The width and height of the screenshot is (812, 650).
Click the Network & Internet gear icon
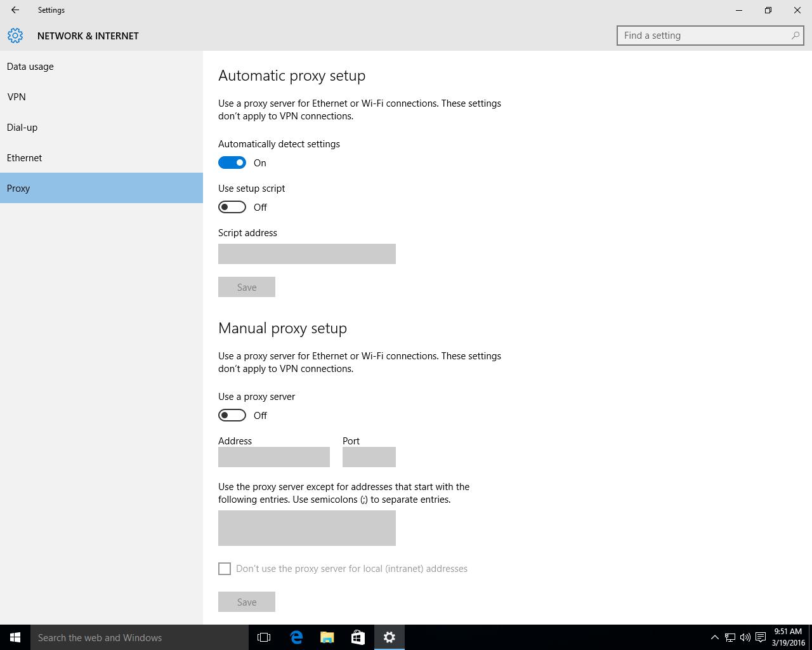click(15, 36)
